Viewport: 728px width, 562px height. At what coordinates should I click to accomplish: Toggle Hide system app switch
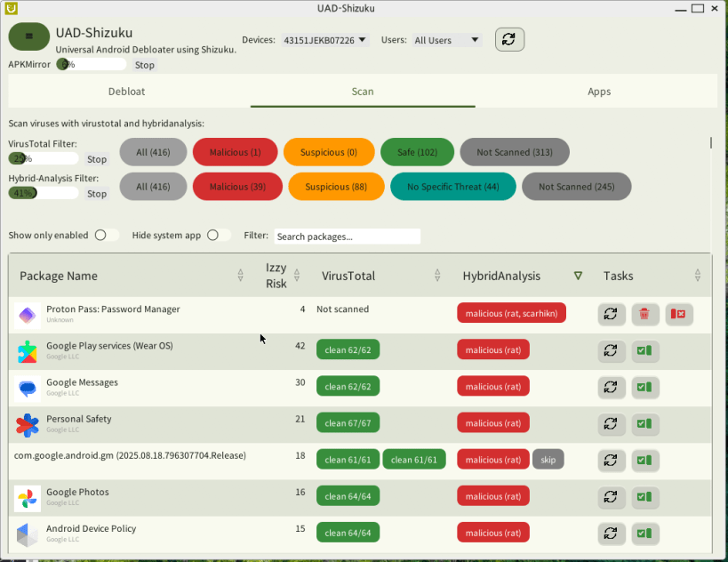(x=219, y=235)
